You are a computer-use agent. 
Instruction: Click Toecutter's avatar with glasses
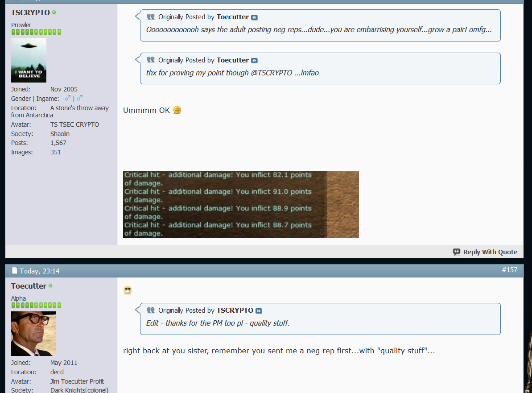33,333
